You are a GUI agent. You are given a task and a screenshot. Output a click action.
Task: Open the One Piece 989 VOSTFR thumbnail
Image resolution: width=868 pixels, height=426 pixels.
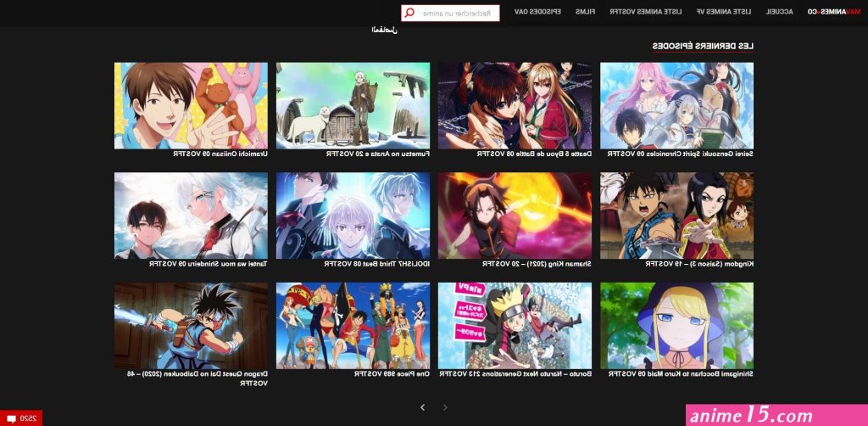(x=353, y=326)
